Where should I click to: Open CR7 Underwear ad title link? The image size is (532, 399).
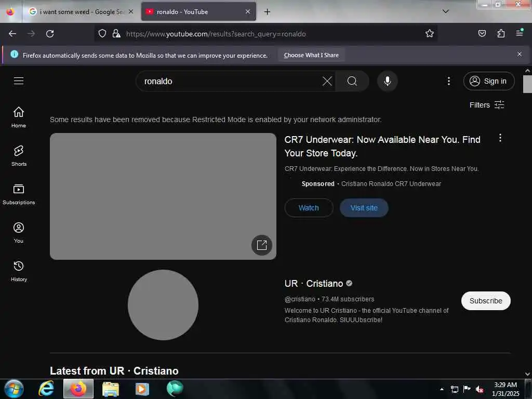[x=382, y=146]
